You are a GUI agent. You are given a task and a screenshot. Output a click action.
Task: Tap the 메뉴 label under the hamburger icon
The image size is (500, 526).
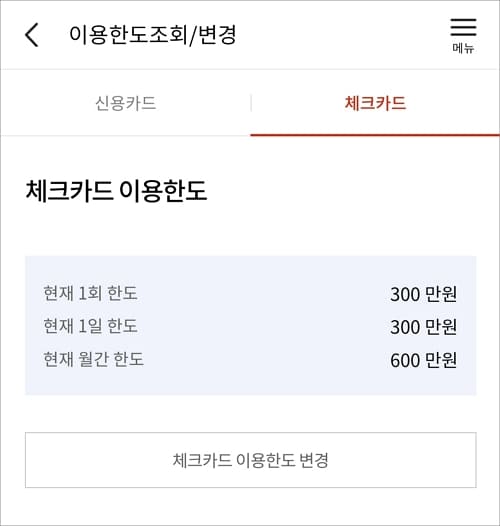pos(463,48)
